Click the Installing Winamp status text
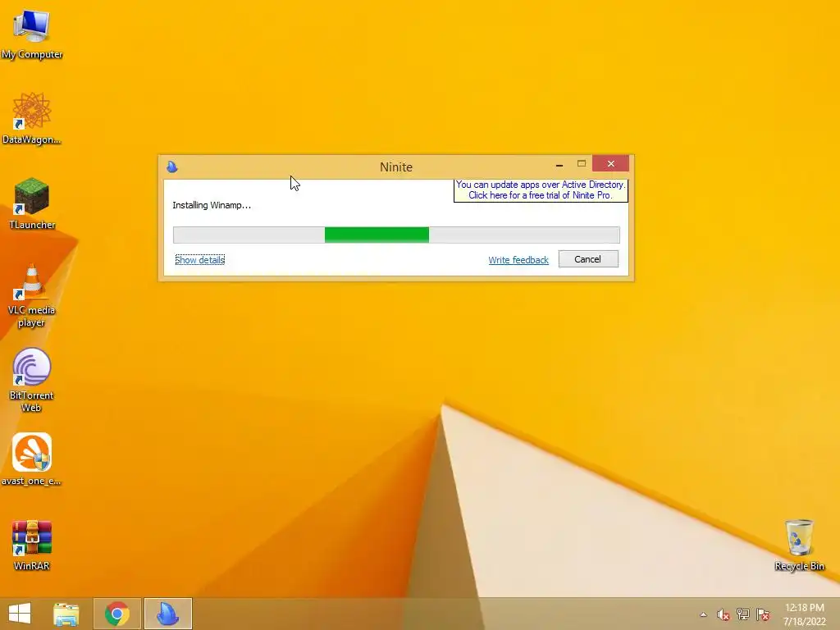 pyautogui.click(x=212, y=205)
